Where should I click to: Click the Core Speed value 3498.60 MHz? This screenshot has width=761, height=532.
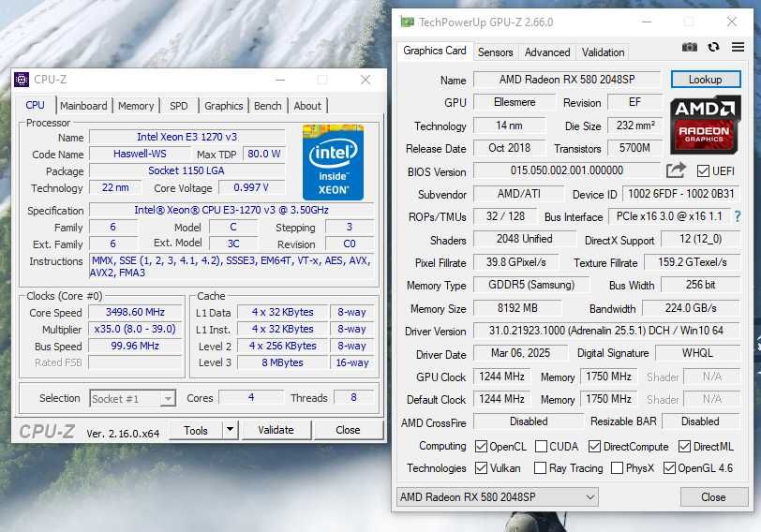(135, 312)
